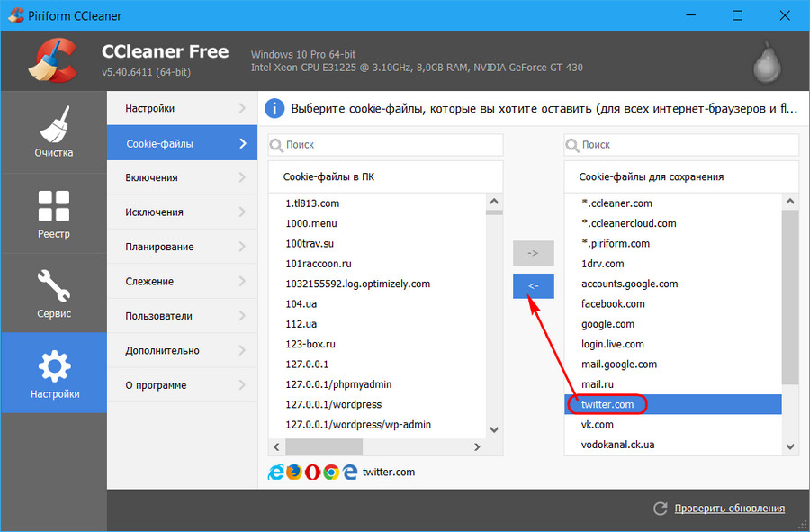
Task: Open the Пользователи menu item
Action: (x=183, y=316)
